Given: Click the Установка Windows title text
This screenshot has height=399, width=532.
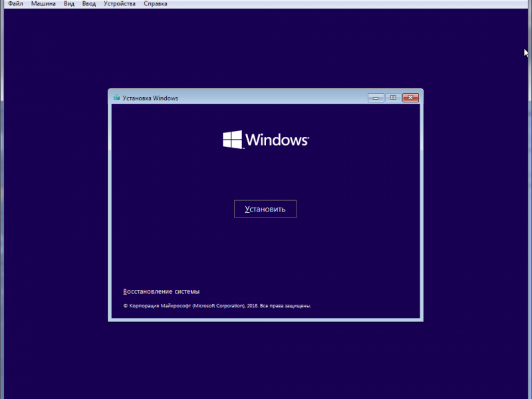Looking at the screenshot, I should tap(150, 98).
